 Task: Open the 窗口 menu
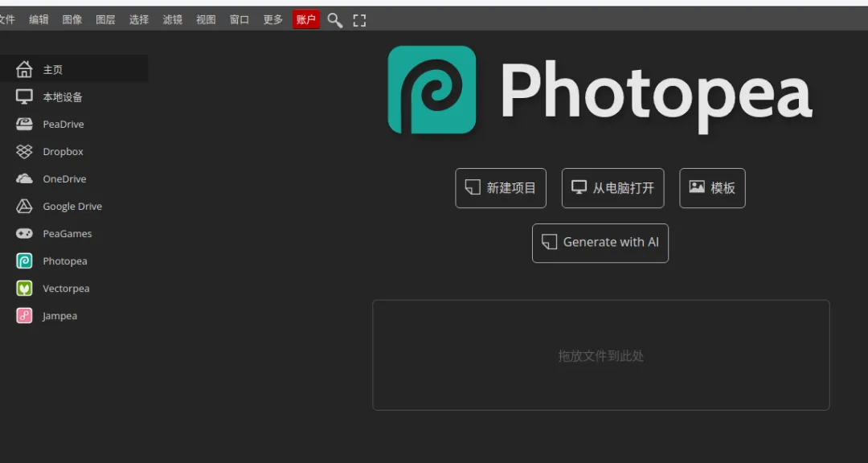pyautogui.click(x=240, y=20)
